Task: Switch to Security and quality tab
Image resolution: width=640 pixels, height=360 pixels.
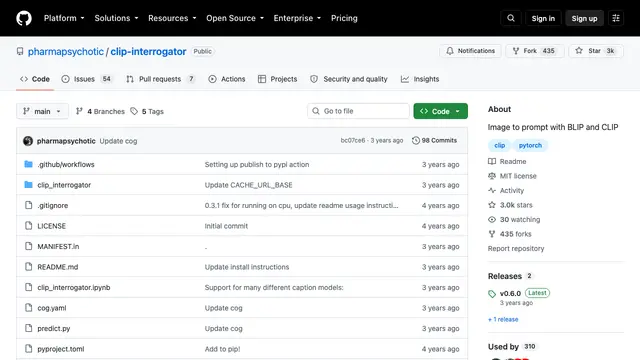Action: (349, 79)
